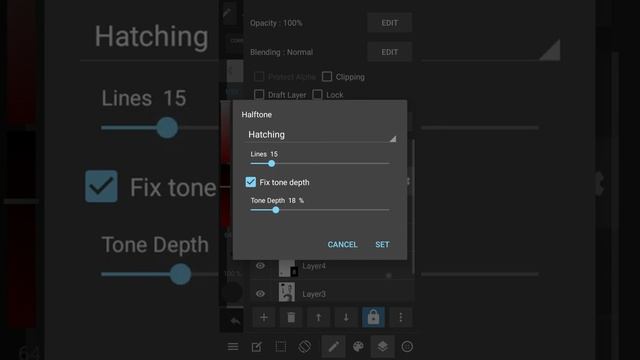Tap the rotate canvas icon
Image resolution: width=640 pixels, height=360 pixels.
tap(304, 347)
